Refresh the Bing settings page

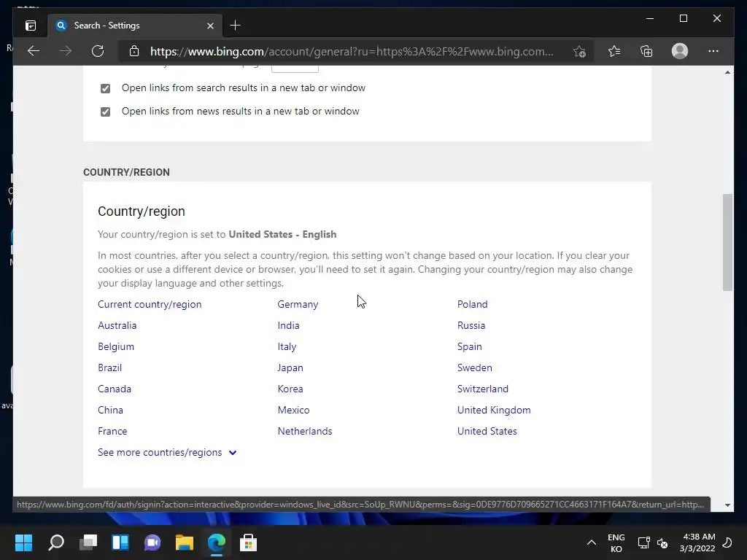(x=98, y=51)
